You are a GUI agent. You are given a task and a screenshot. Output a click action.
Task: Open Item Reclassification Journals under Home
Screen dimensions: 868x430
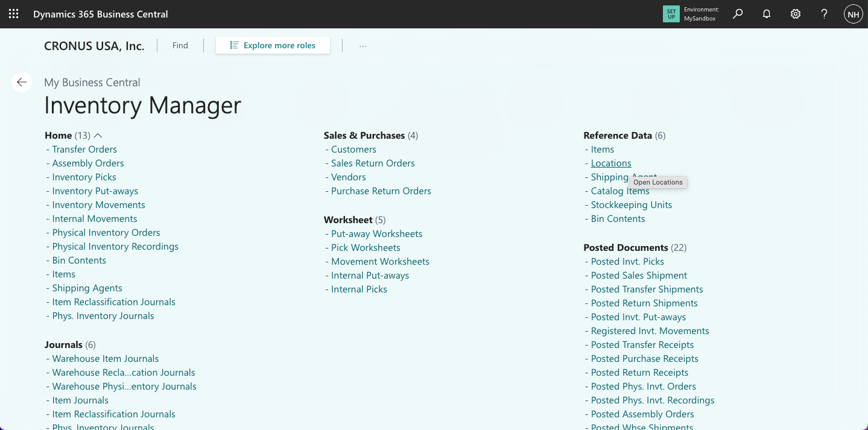pyautogui.click(x=113, y=302)
